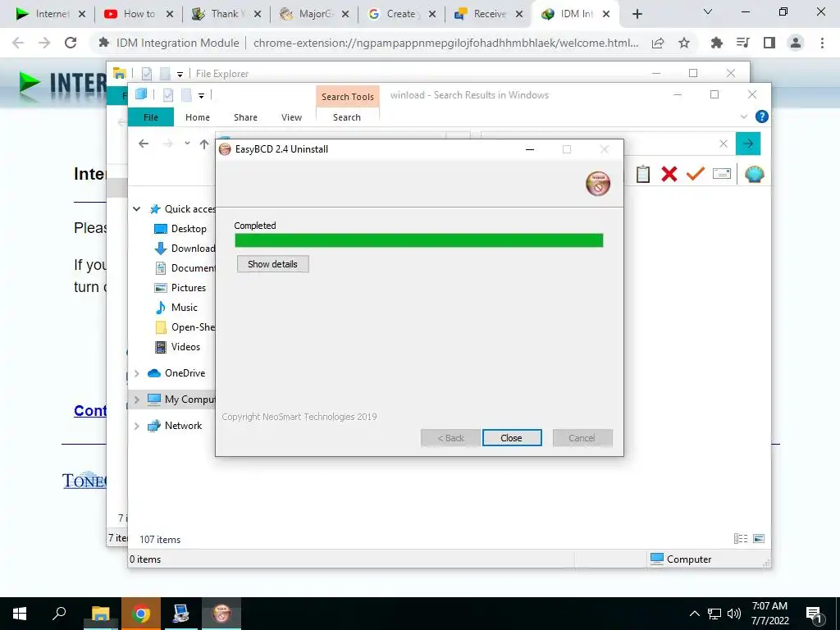Select Videos in navigation pane
Screen dimensions: 840x630
tap(177, 347)
